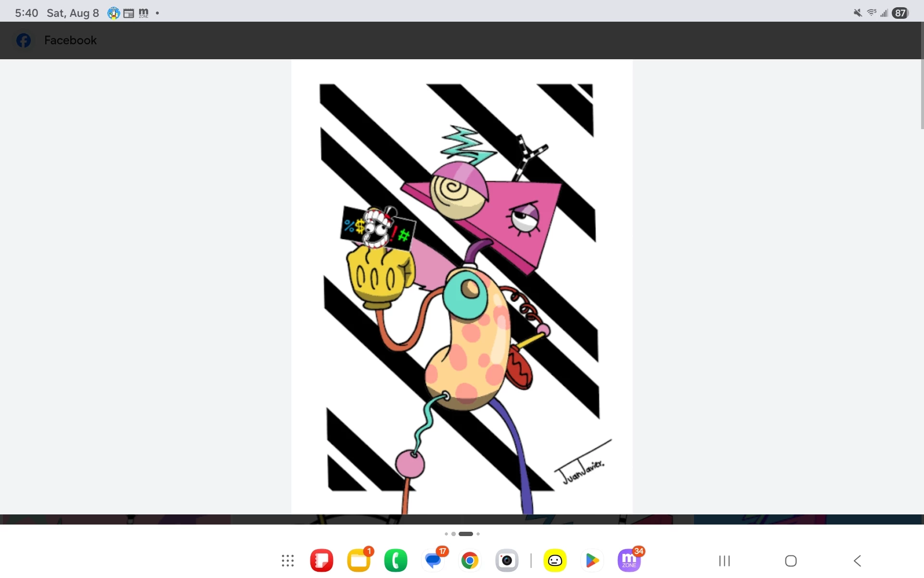Launch the red Samsung Notes app
Viewport: 924px width, 578px height.
point(322,561)
